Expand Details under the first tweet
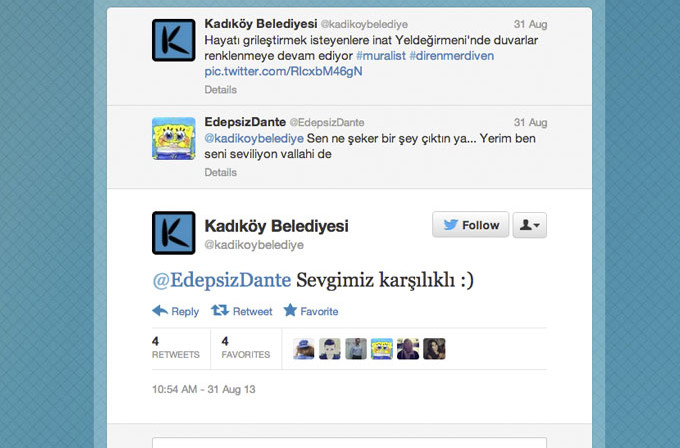 220,90
